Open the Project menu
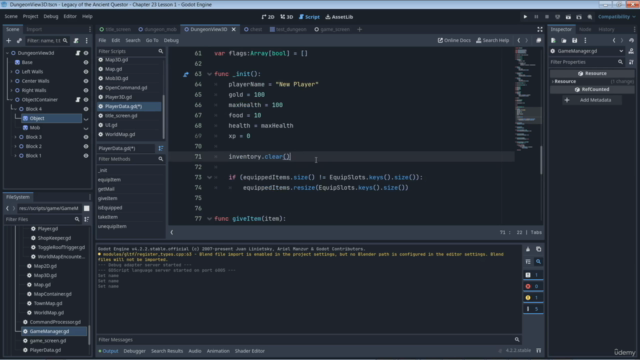The image size is (640, 360). click(x=30, y=16)
